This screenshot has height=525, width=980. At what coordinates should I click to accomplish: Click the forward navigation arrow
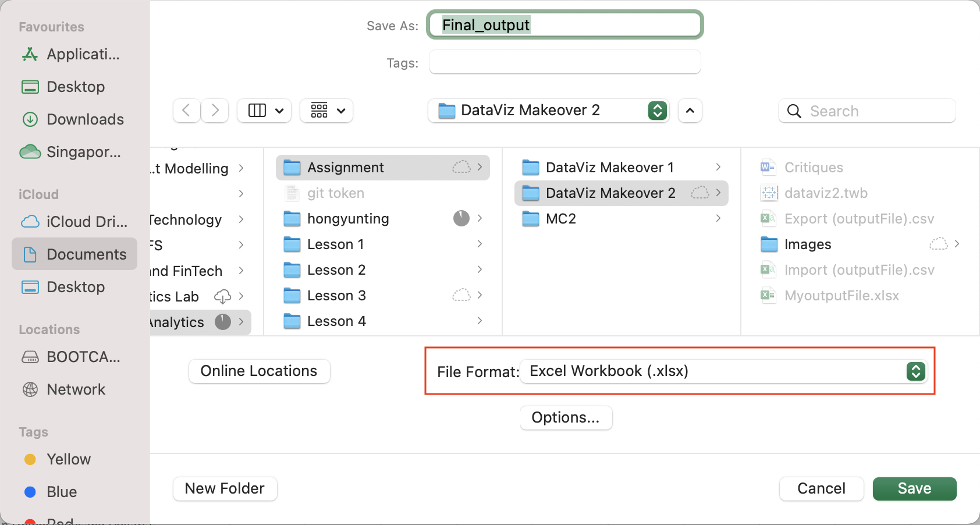(215, 111)
